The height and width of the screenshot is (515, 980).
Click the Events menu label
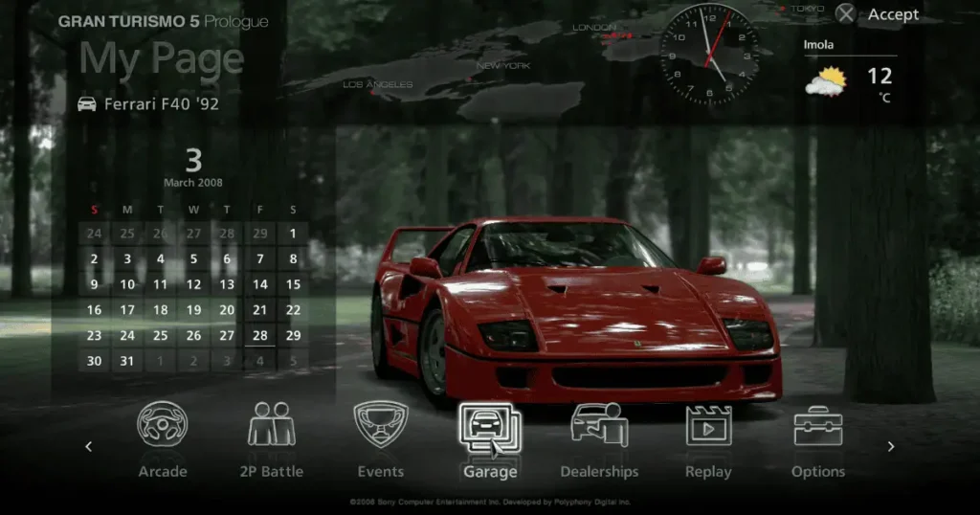[x=381, y=472]
